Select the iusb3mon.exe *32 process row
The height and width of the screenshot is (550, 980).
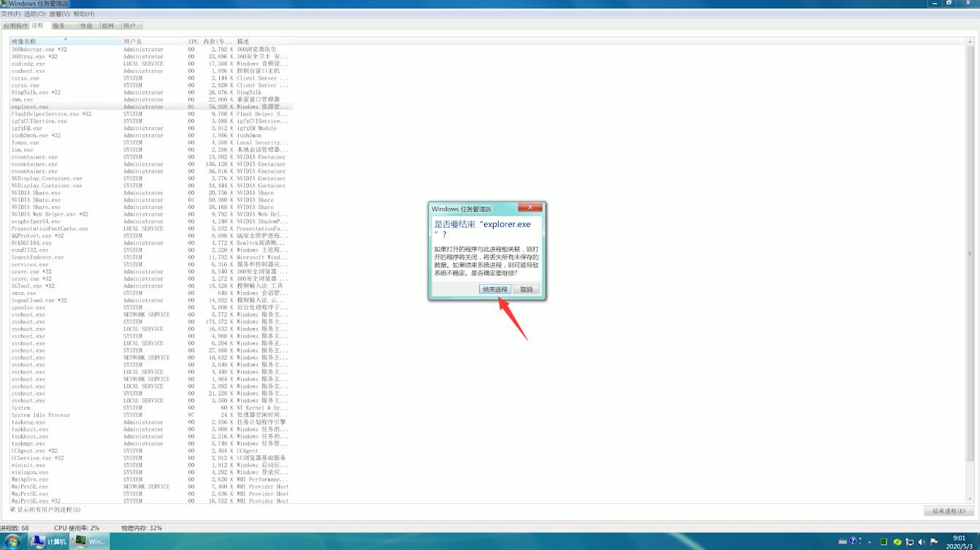[x=151, y=135]
